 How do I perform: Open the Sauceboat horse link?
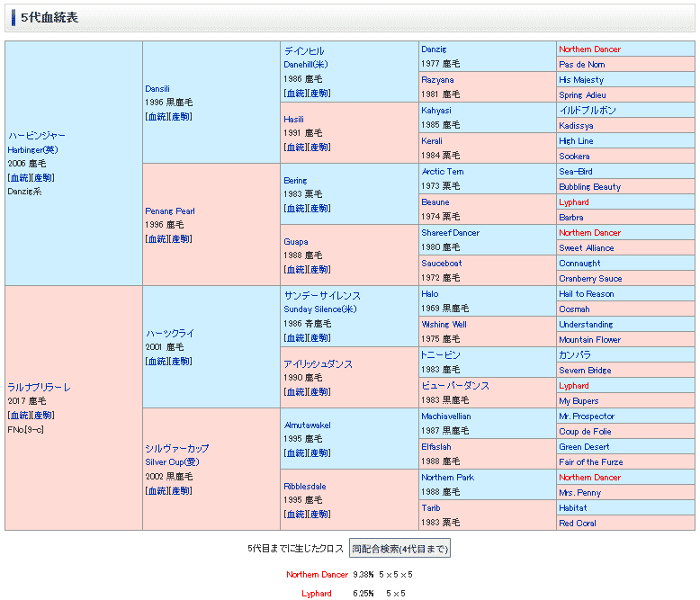pyautogui.click(x=442, y=264)
